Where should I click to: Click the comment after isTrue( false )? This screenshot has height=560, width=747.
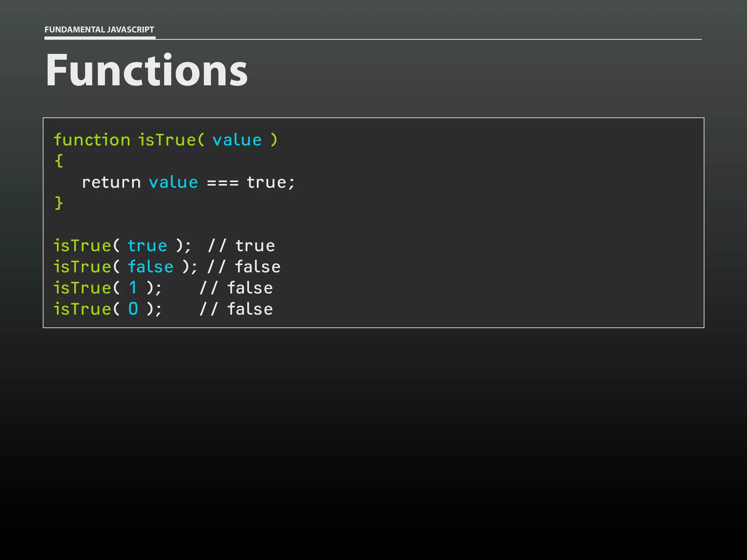tap(244, 267)
